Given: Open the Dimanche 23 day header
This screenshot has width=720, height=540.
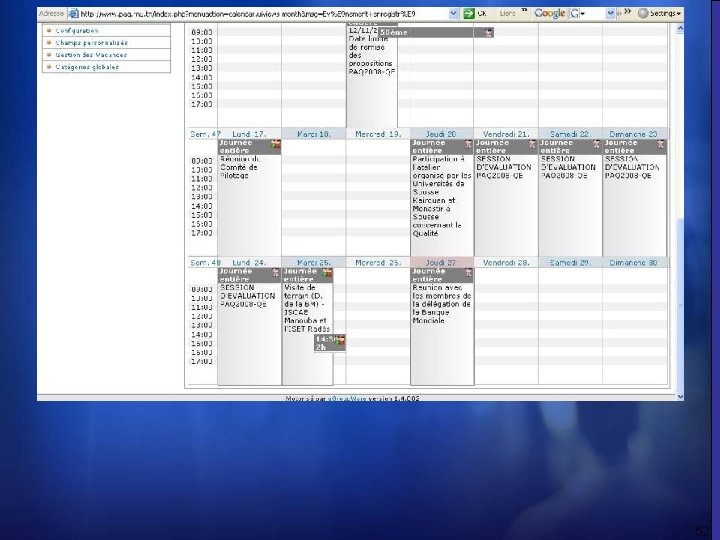Looking at the screenshot, I should (x=633, y=134).
